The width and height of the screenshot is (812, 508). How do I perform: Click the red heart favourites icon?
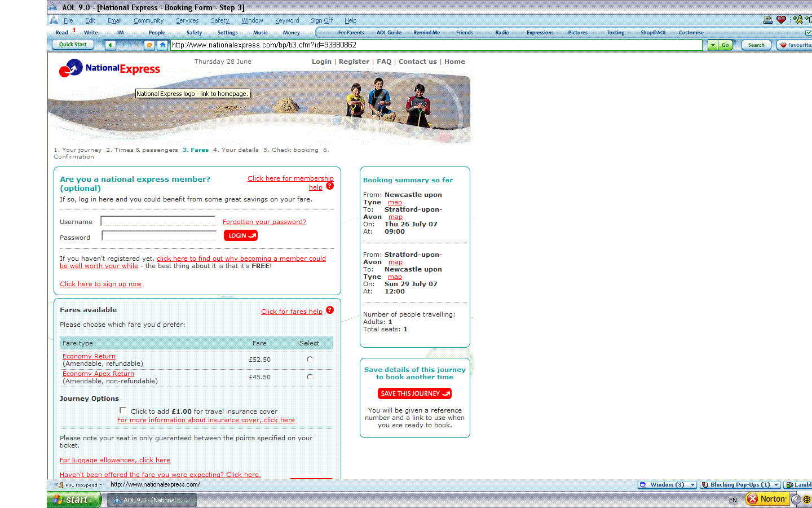(x=781, y=20)
